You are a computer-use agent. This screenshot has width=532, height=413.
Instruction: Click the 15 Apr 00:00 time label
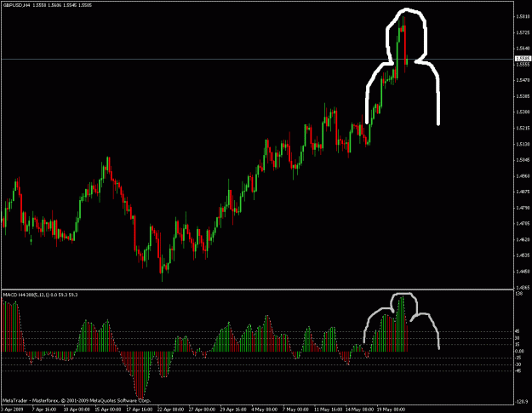108,410
